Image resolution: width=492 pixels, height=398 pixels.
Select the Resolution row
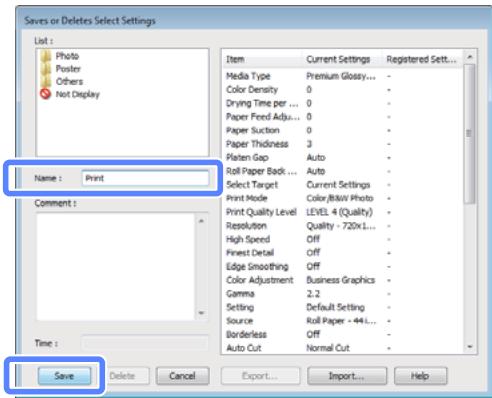(x=343, y=226)
